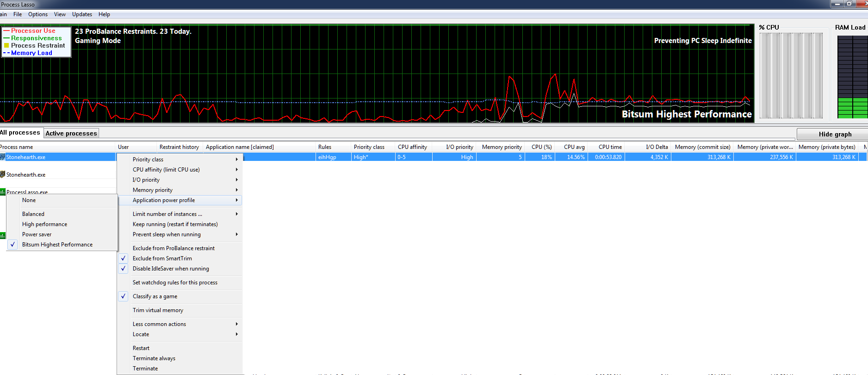The image size is (868, 375).
Task: Sort by the CPU (%) column header
Action: tap(541, 147)
